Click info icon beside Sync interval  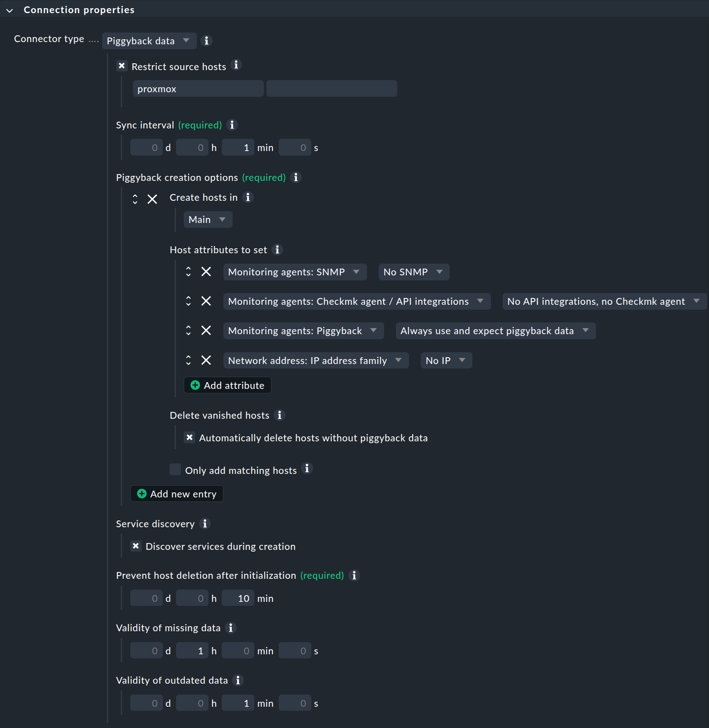click(232, 125)
